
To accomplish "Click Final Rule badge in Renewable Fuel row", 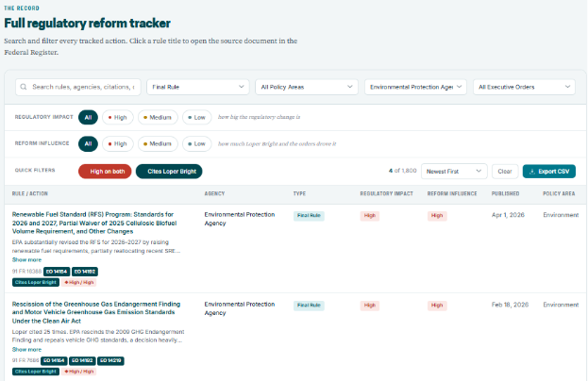I will (x=309, y=216).
